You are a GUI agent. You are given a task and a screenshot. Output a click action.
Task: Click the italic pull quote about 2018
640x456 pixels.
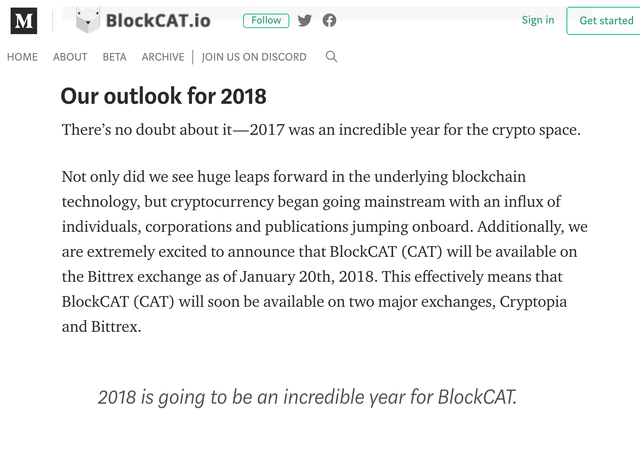point(307,397)
